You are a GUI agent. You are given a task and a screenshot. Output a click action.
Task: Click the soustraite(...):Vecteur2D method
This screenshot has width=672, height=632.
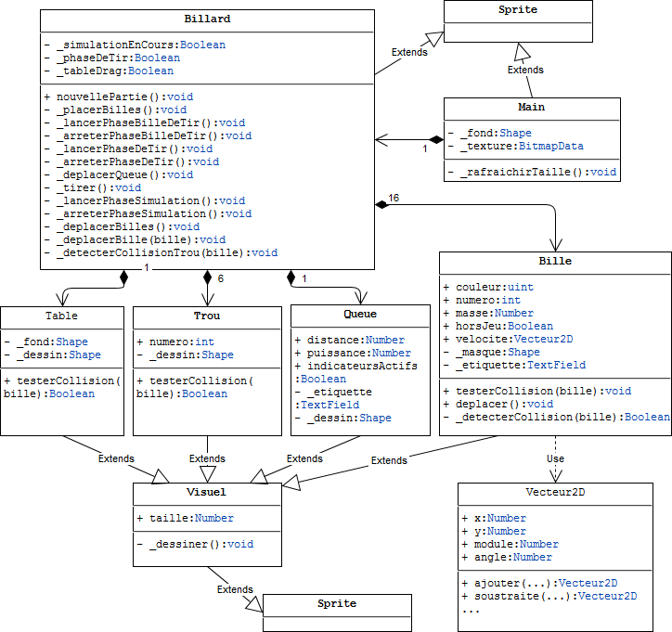549,597
